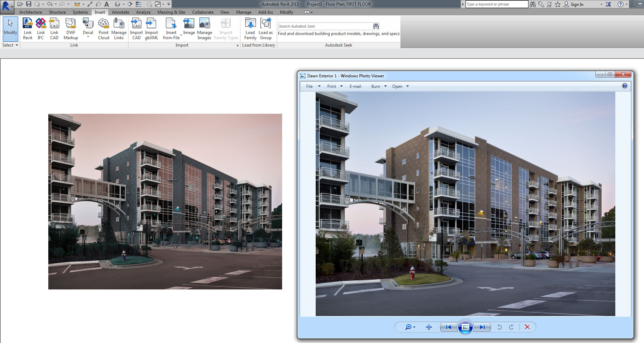The image size is (644, 343).
Task: Undo the last action in Revit
Action: [x=50, y=4]
